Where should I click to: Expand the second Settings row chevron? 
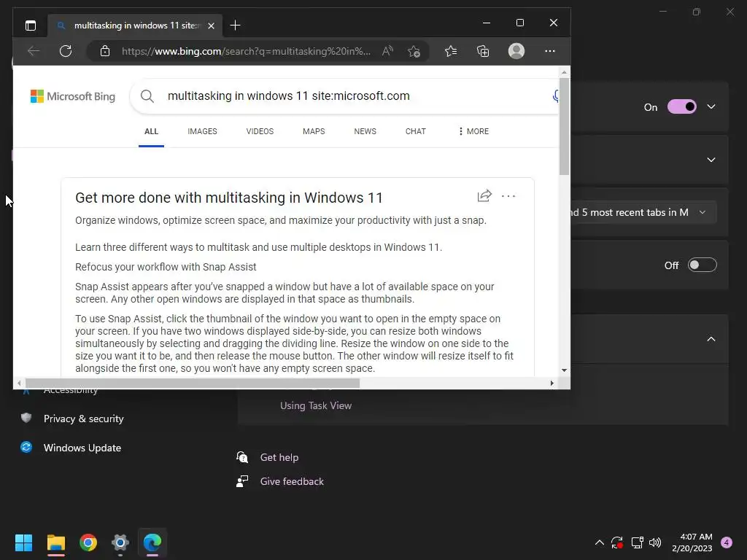click(711, 160)
